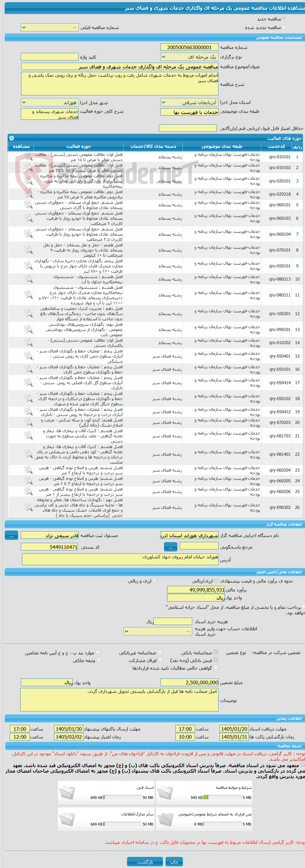The height and width of the screenshot is (868, 305).
Task: Toggle the فیش بانکی (وجه نقد) checkbox
Action: tap(216, 660)
